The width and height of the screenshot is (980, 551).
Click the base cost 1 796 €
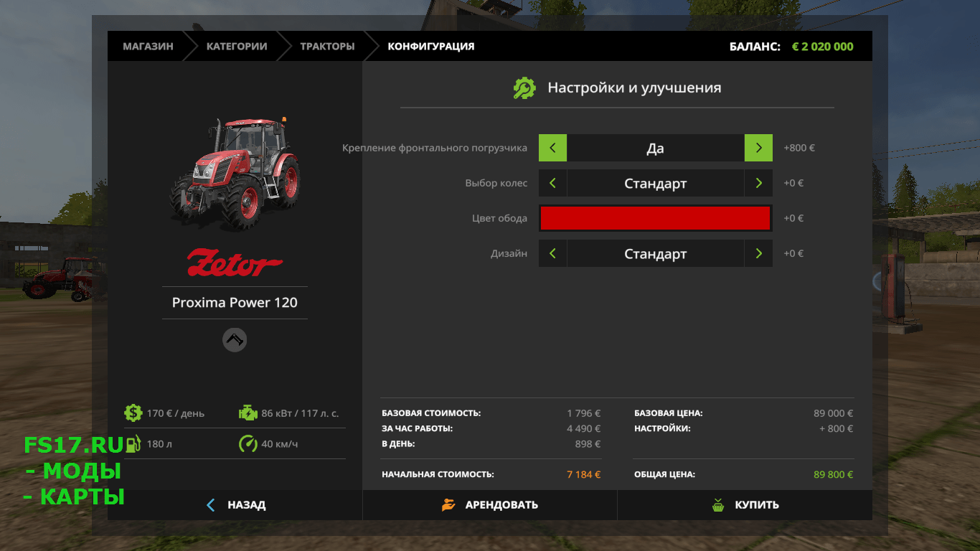click(x=584, y=413)
